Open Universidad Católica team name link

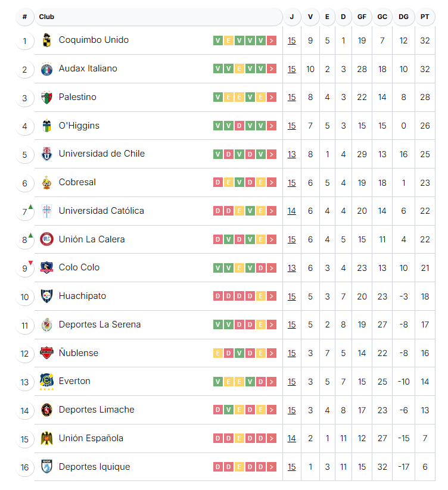click(101, 211)
